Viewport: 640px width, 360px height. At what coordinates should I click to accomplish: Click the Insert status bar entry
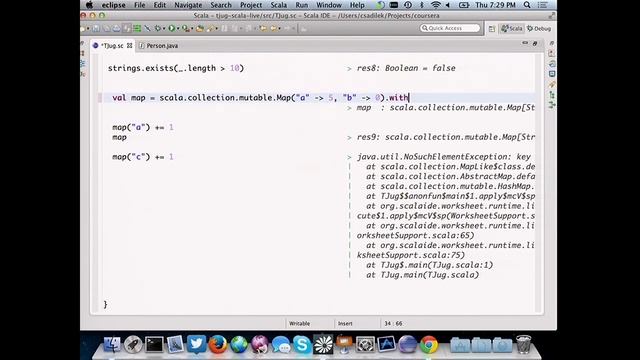345,323
